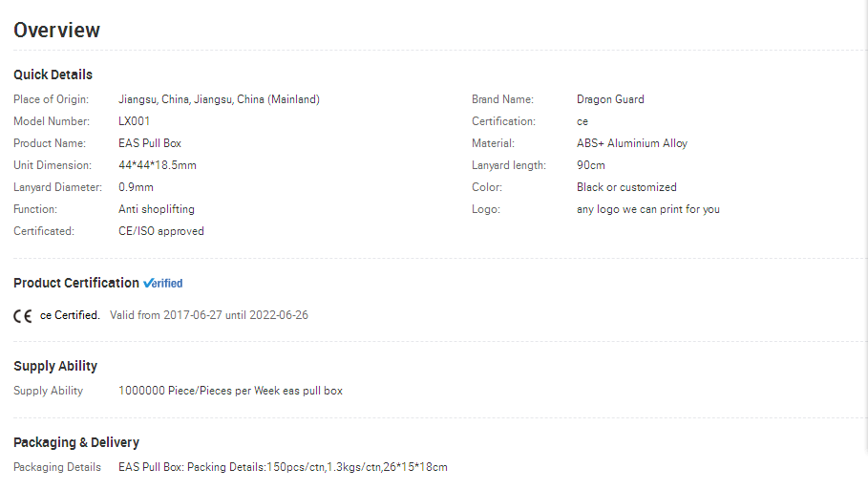Click the Packaging & Delivery heading

coord(76,442)
